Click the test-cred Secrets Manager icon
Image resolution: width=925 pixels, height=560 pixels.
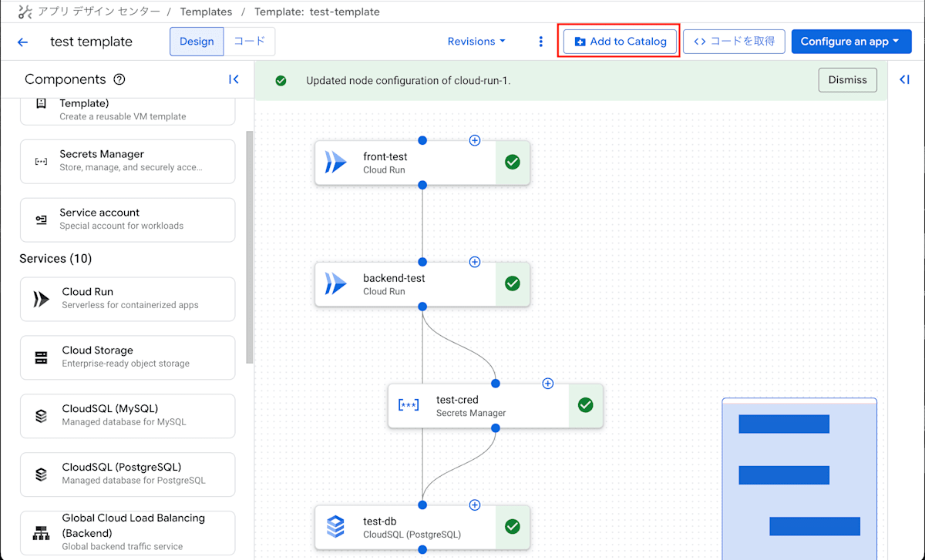[x=409, y=405]
